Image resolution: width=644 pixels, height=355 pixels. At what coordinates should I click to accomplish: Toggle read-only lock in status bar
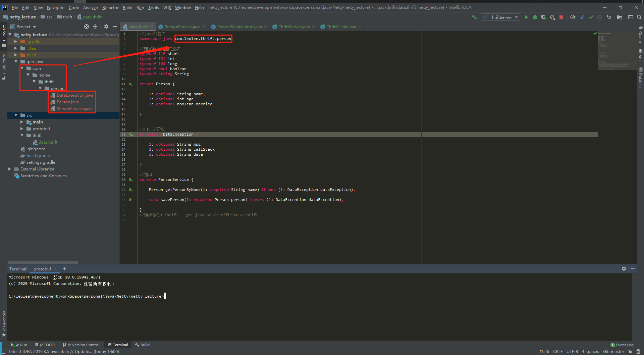point(630,351)
